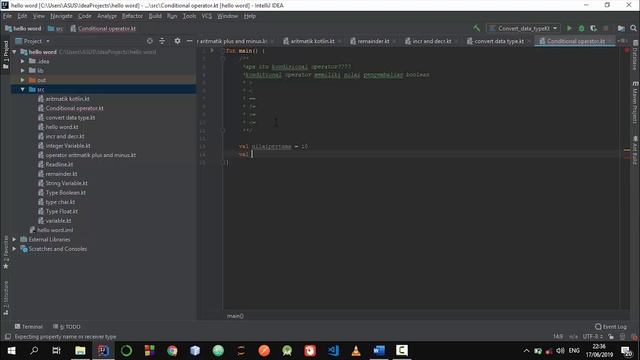Expand Scratches and Consoles node
This screenshot has height=360, width=640.
15,249
